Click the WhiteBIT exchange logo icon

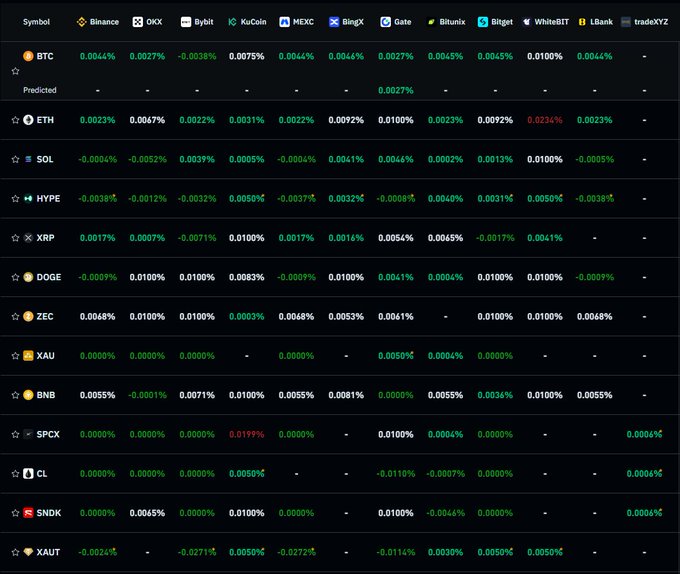[x=526, y=22]
